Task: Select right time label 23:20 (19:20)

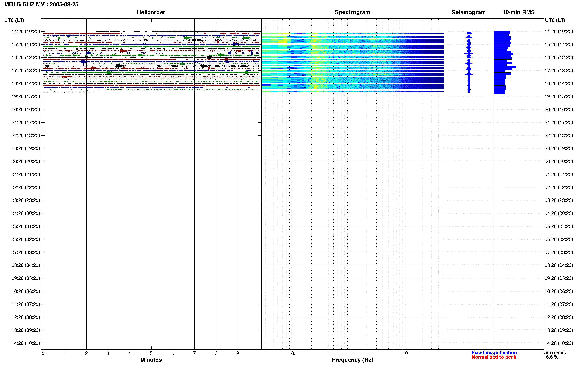Action: [x=559, y=148]
